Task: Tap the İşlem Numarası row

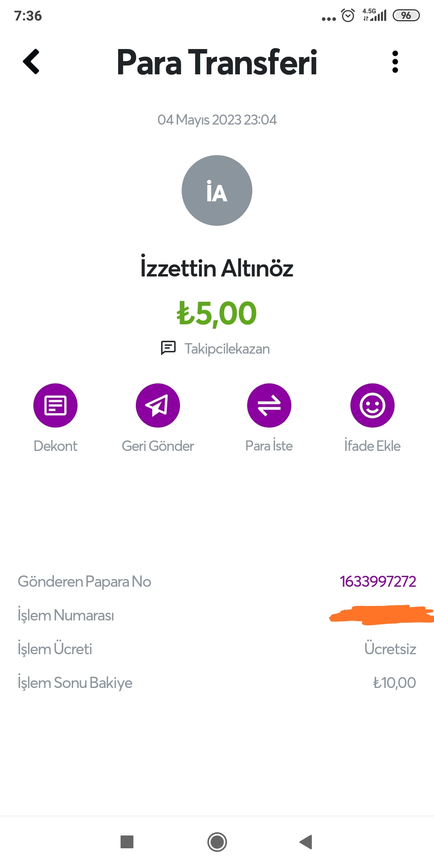Action: point(217,615)
